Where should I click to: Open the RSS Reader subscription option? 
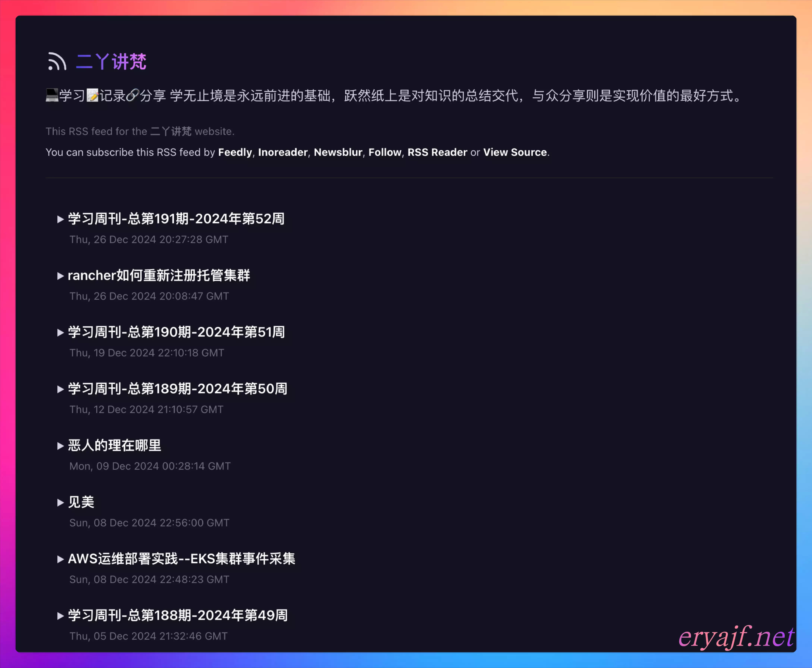tap(437, 152)
